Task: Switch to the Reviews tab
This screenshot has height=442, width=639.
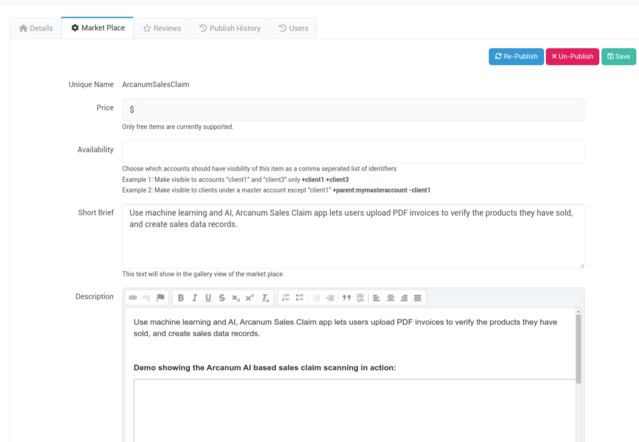Action: click(x=162, y=28)
